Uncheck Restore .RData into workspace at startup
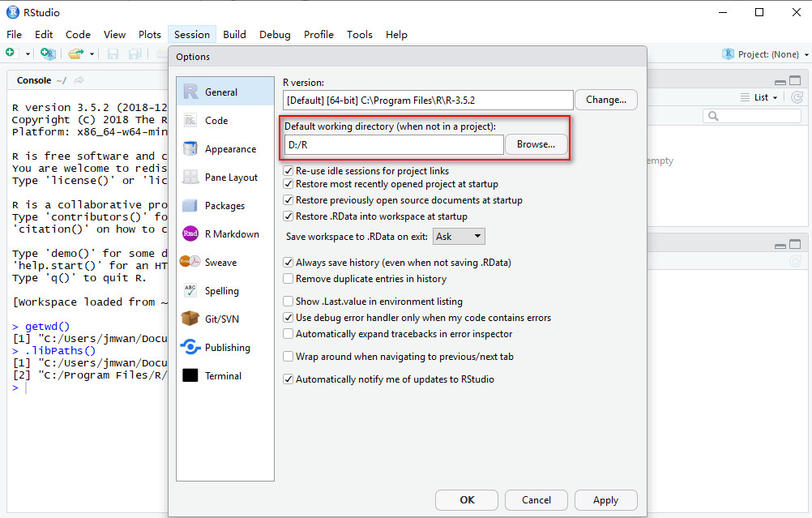 click(x=288, y=216)
